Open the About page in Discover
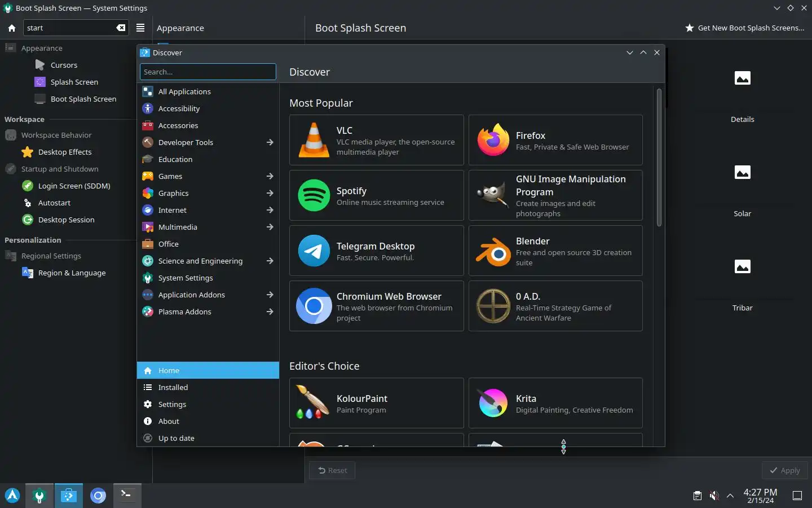This screenshot has height=508, width=812. click(208, 421)
